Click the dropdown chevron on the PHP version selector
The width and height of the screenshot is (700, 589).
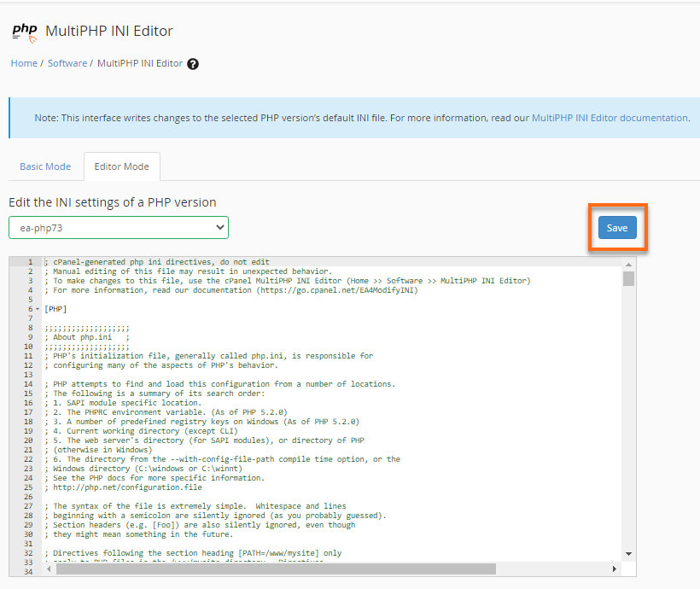220,227
